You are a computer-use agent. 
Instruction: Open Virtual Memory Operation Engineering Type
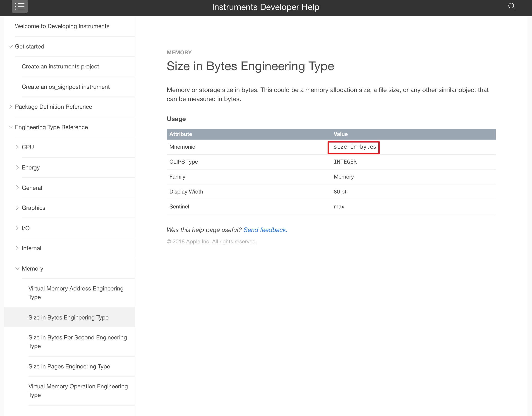[x=78, y=390]
